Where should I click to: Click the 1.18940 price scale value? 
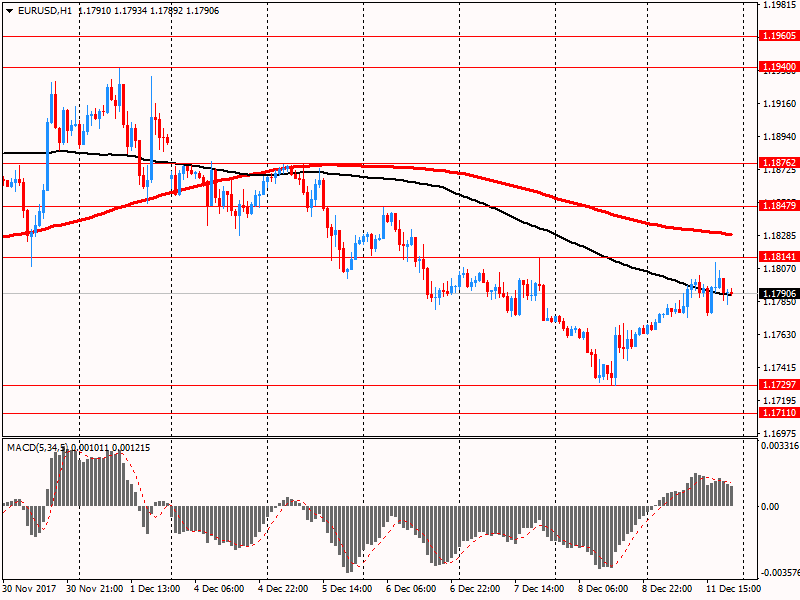pos(780,137)
